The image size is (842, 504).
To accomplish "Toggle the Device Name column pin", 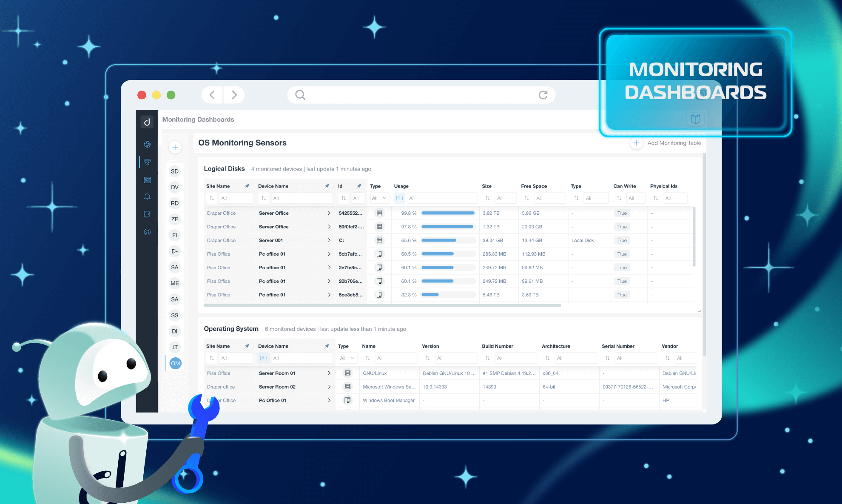I will (327, 186).
